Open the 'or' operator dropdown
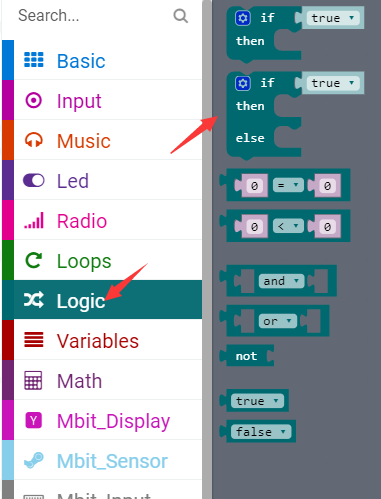Viewport: 381px width, 499px height. point(277,321)
